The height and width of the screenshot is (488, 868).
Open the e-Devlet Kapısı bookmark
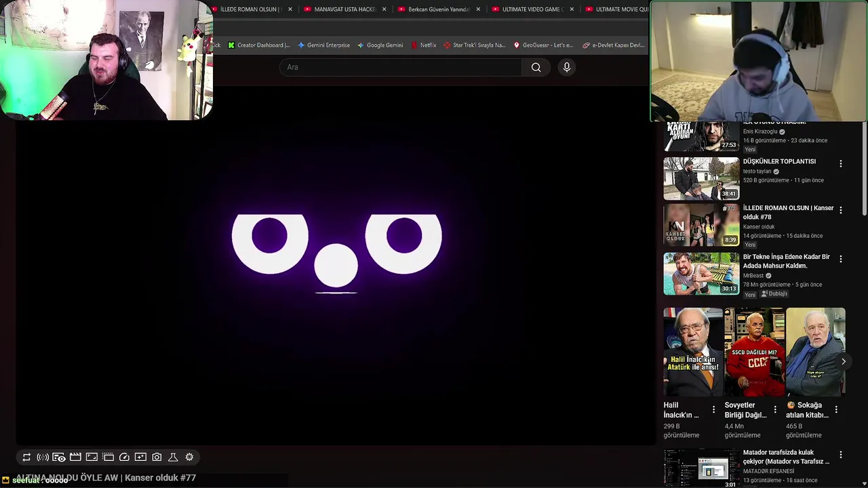(x=613, y=45)
